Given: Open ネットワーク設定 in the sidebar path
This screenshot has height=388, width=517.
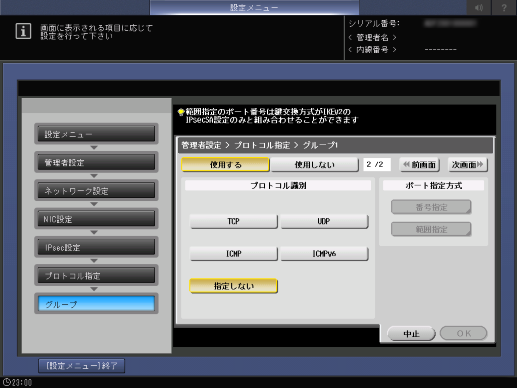Looking at the screenshot, I should click(x=96, y=191).
